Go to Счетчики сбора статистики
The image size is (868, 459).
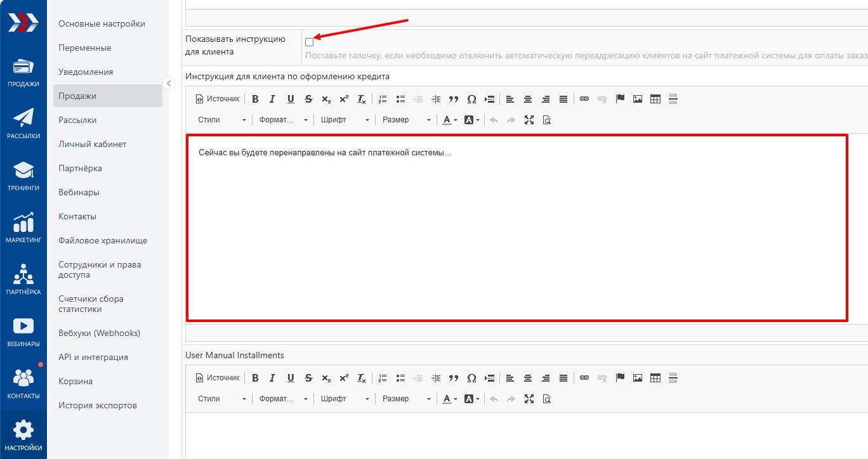click(91, 304)
